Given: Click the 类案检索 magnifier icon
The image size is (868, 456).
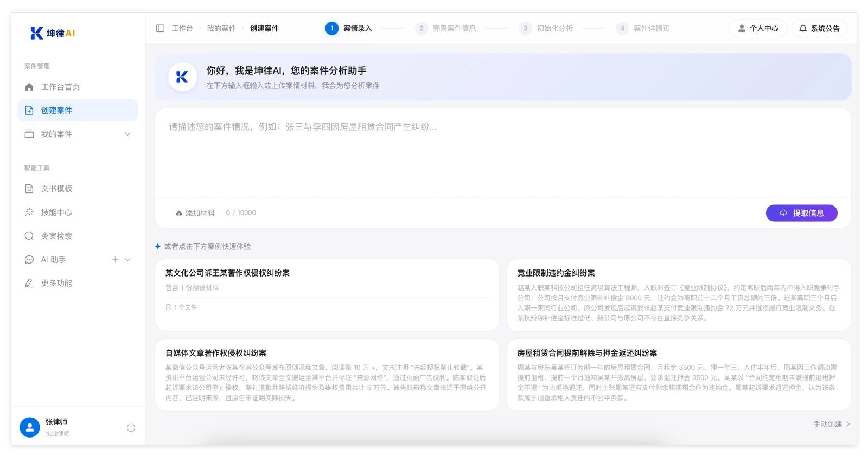Looking at the screenshot, I should 29,236.
